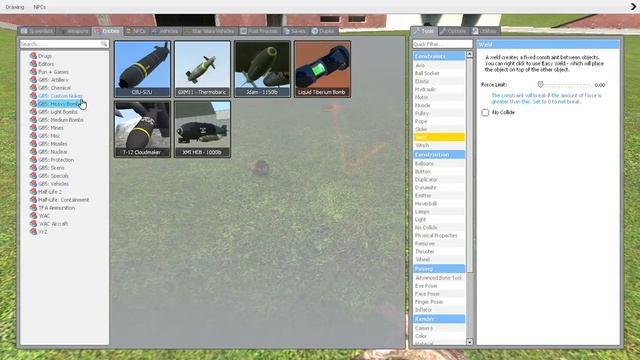Viewport: 640px width, 360px height.
Task: Click the Quick Filter input field
Action: click(x=442, y=44)
